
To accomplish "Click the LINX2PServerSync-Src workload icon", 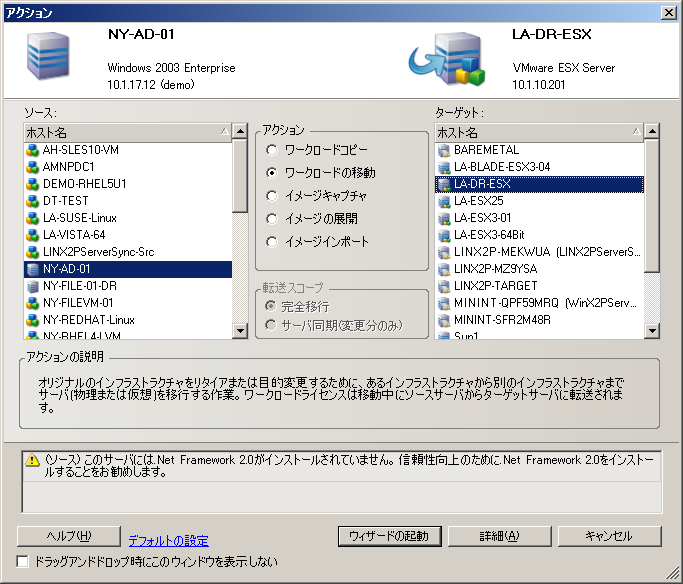I will [x=32, y=252].
